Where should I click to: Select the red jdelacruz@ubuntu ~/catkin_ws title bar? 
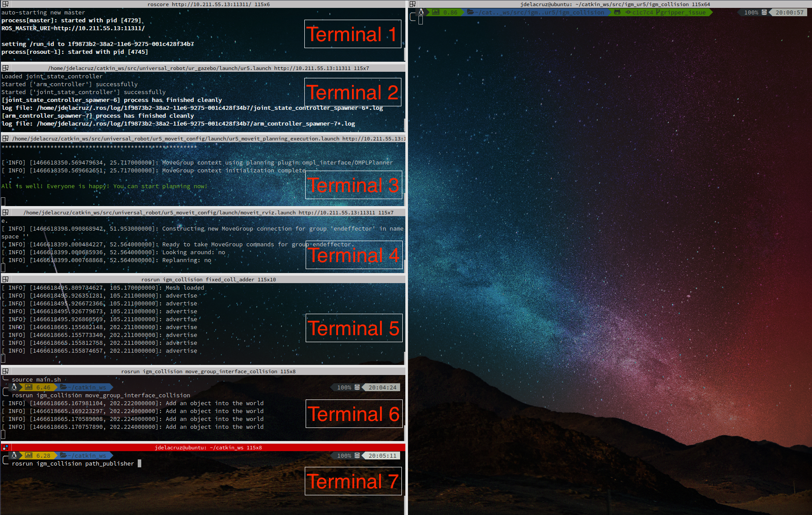pos(208,447)
